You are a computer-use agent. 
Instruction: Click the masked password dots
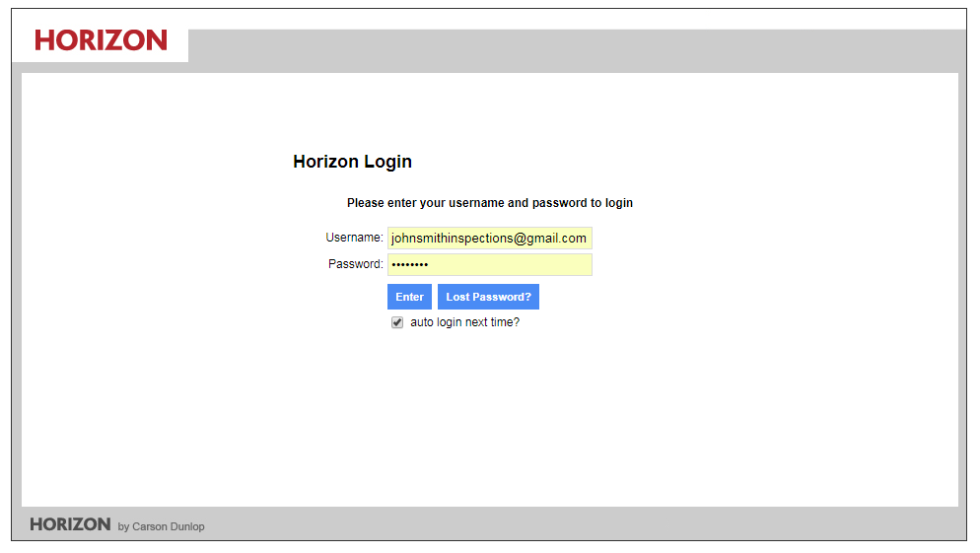tap(409, 264)
